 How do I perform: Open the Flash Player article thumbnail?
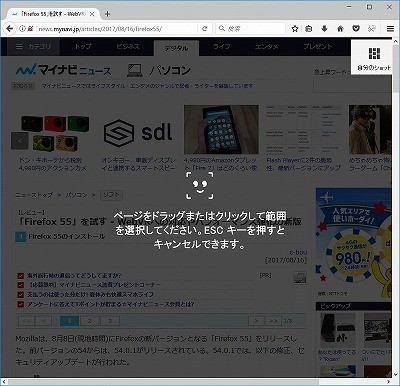coord(304,129)
